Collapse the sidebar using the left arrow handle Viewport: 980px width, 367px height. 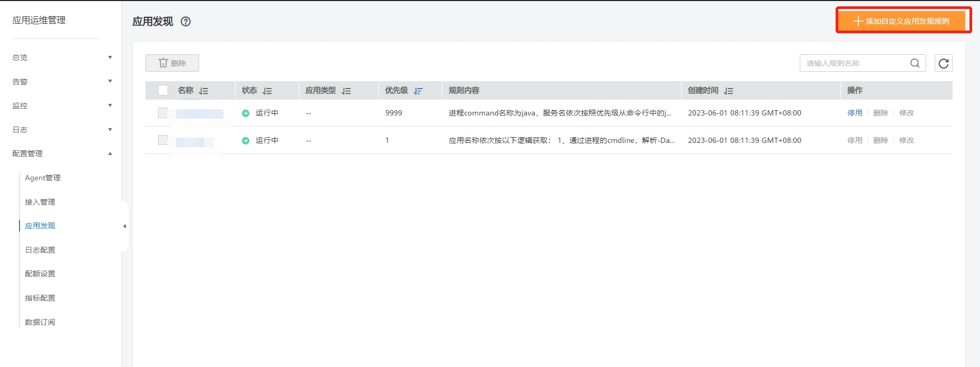pos(124,226)
